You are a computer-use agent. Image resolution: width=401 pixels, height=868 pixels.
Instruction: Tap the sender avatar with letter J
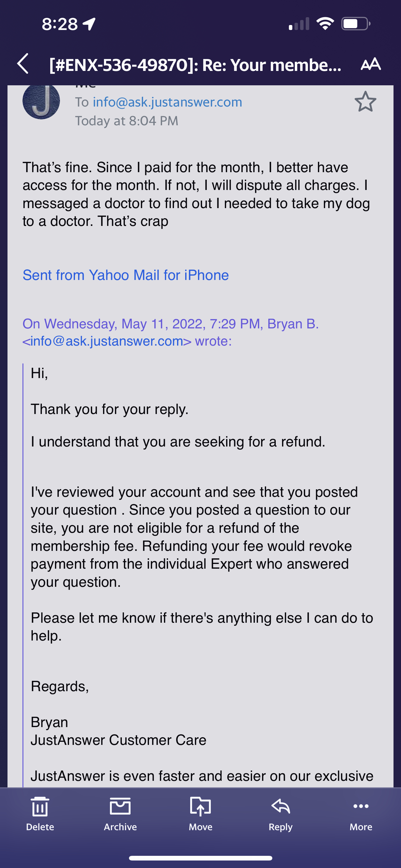click(x=41, y=101)
